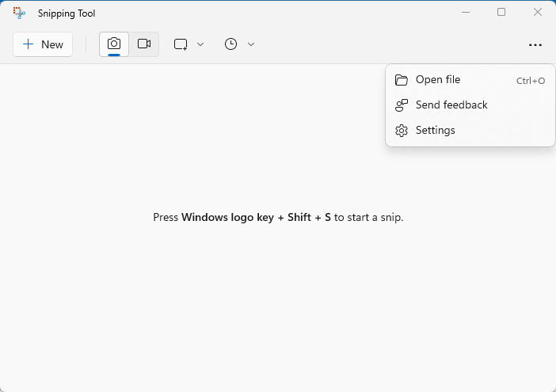Viewport: 556px width, 392px height.
Task: Select Send feedback menu entry
Action: (x=470, y=105)
